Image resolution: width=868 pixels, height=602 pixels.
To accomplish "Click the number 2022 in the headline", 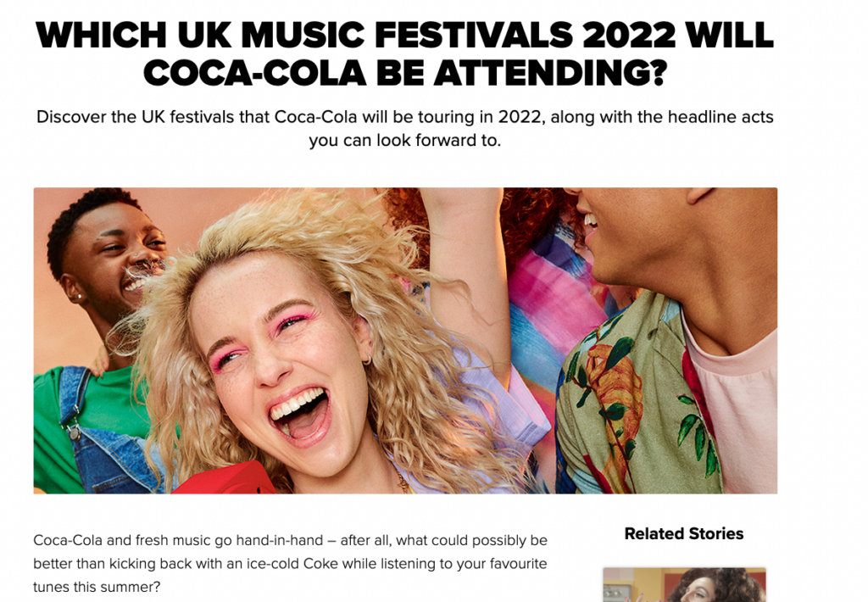I will [x=628, y=35].
